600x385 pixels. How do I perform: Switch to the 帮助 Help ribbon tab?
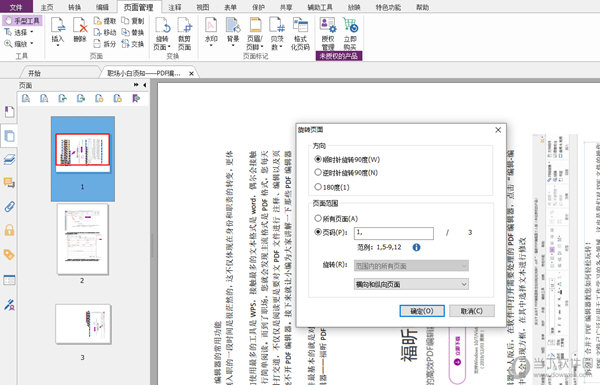[x=422, y=7]
